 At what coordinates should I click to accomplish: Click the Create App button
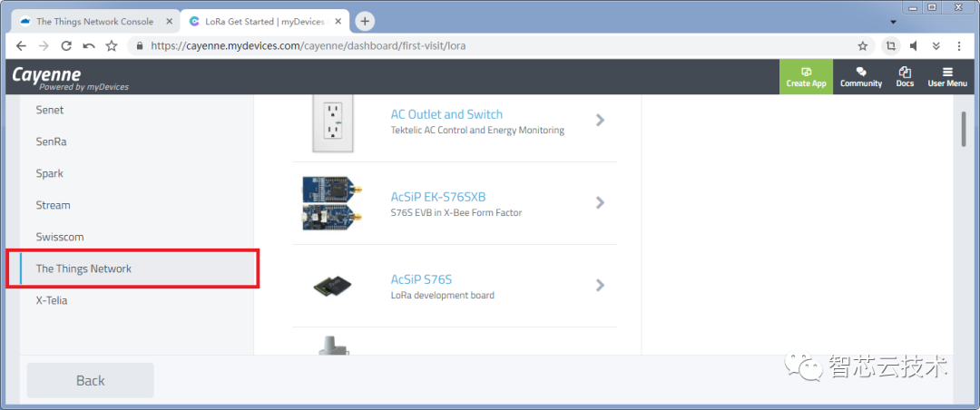click(x=807, y=77)
